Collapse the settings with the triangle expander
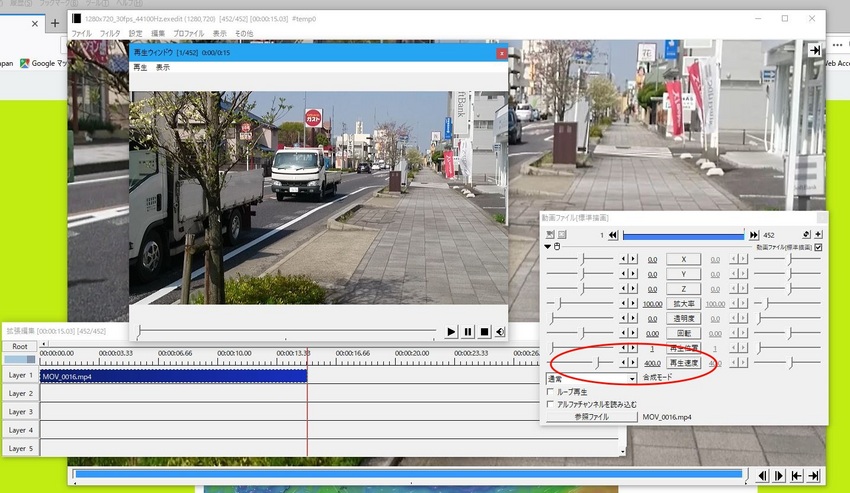 [x=548, y=246]
